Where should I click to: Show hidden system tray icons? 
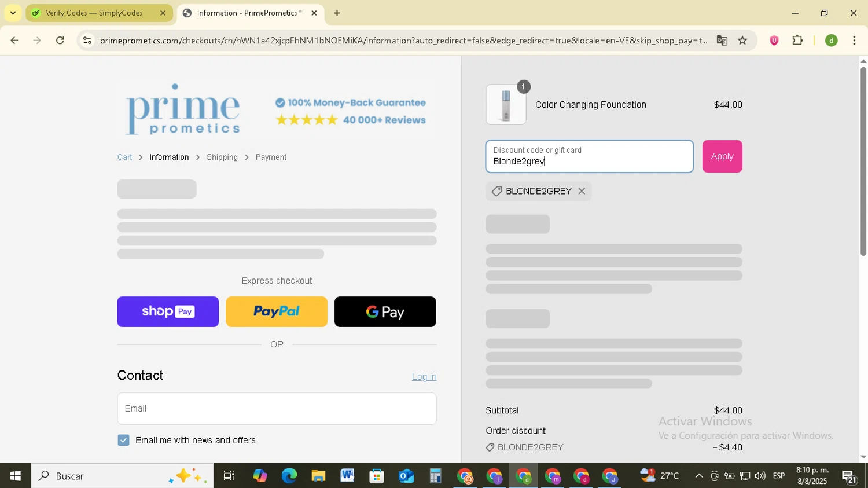tap(699, 476)
